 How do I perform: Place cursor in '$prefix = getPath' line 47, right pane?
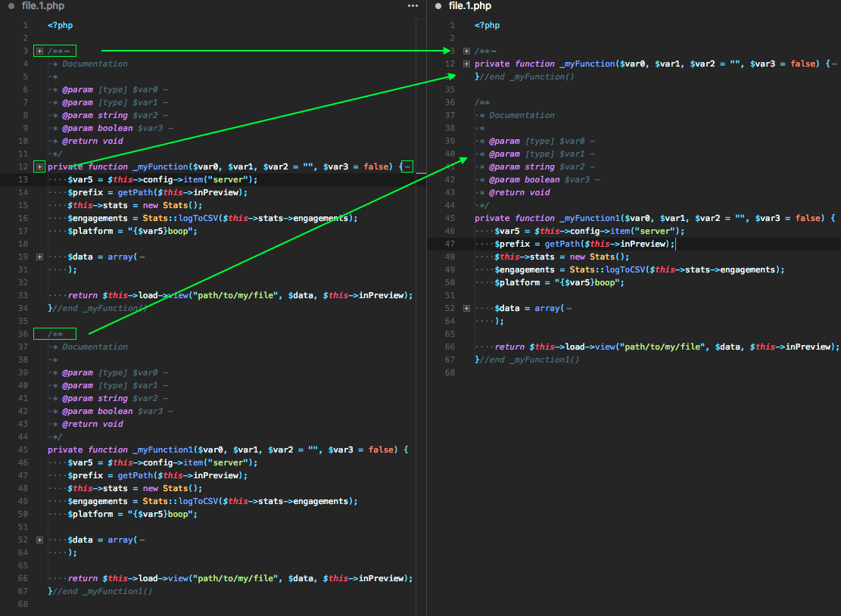pos(584,244)
